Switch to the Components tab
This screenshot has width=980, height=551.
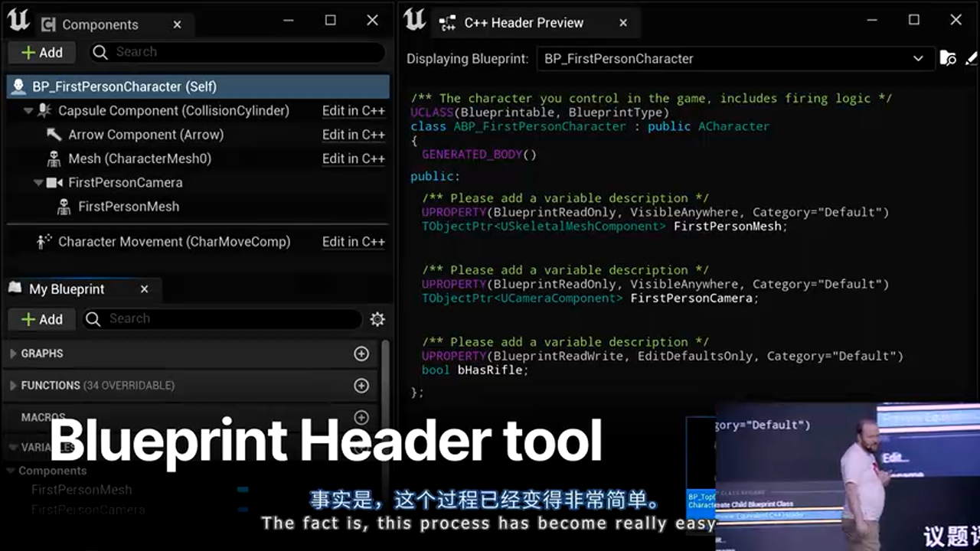tap(100, 24)
